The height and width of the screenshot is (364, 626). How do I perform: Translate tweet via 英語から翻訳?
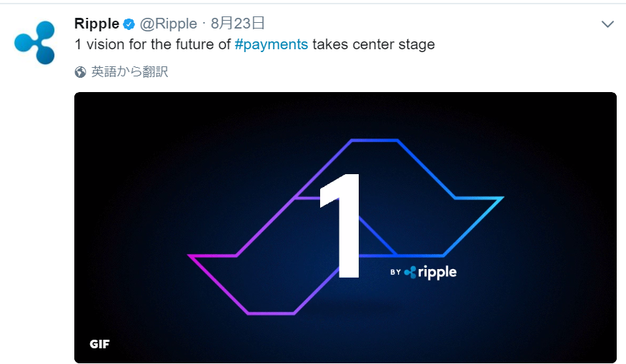click(x=130, y=72)
